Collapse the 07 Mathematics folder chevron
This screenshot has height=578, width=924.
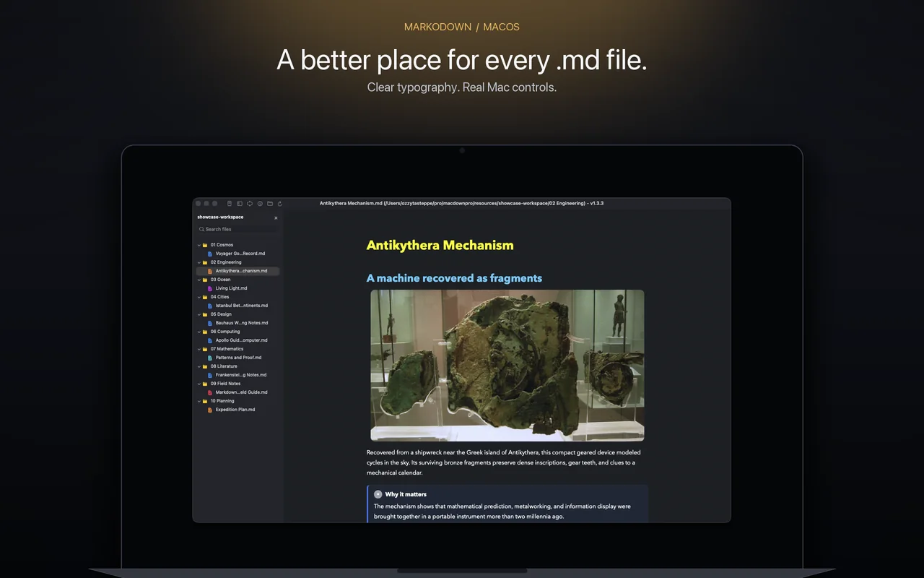point(199,349)
